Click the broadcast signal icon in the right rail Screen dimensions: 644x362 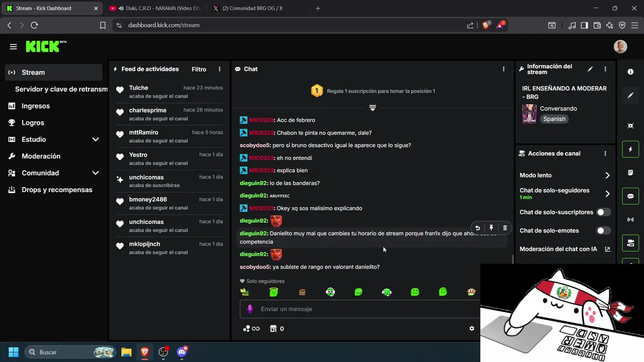click(x=630, y=220)
